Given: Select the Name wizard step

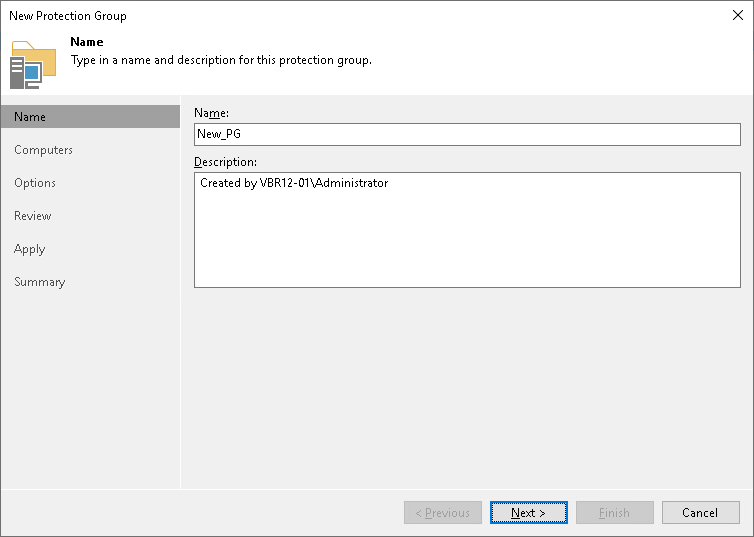Looking at the screenshot, I should click(x=90, y=117).
